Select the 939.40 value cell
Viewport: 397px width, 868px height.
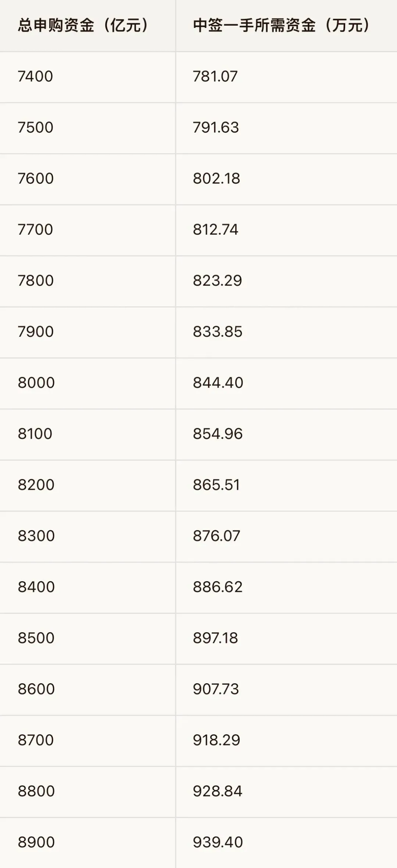click(x=286, y=843)
